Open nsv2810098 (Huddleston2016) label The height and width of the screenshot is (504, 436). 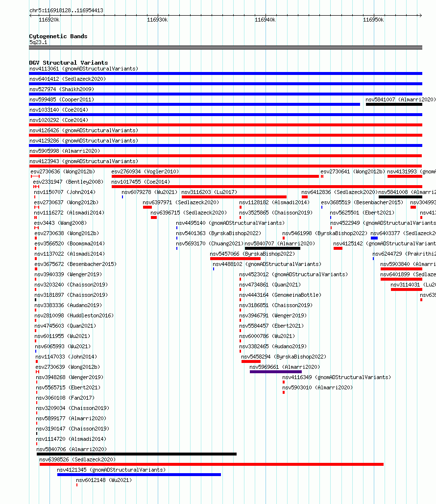[74, 315]
